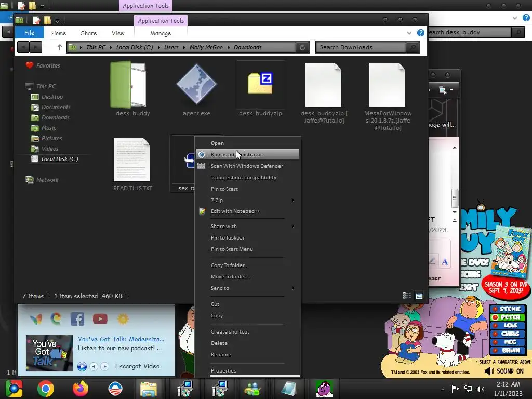Open File Explorer taskbar icon
This screenshot has height=399, width=532.
(148, 389)
